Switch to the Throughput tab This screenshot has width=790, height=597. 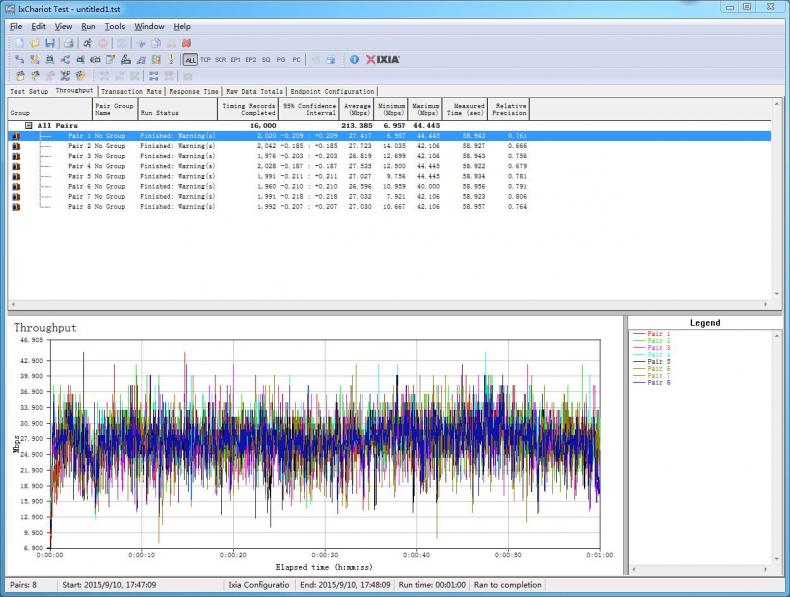point(75,91)
